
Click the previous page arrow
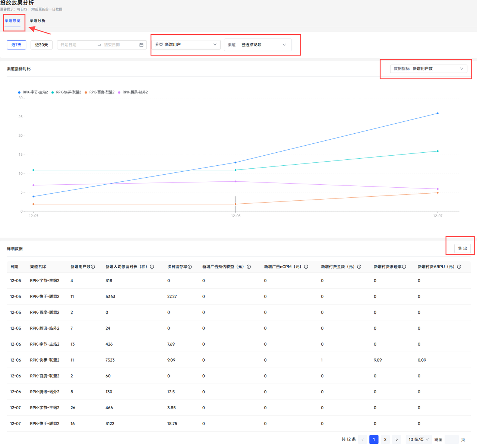tap(363, 439)
